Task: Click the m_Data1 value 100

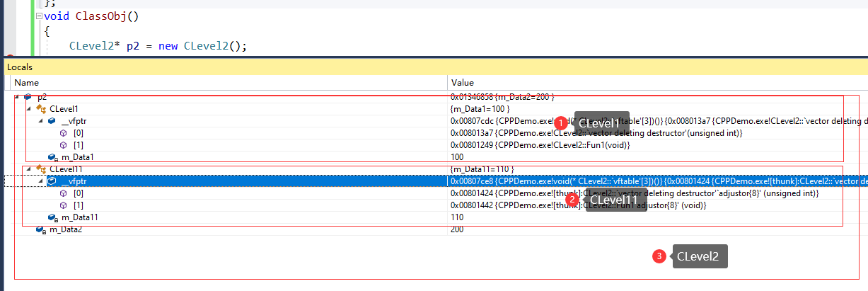Action: [x=458, y=157]
